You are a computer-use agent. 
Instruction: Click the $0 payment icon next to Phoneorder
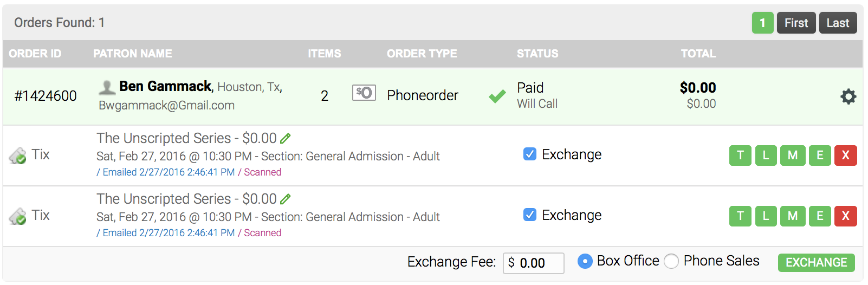[364, 93]
